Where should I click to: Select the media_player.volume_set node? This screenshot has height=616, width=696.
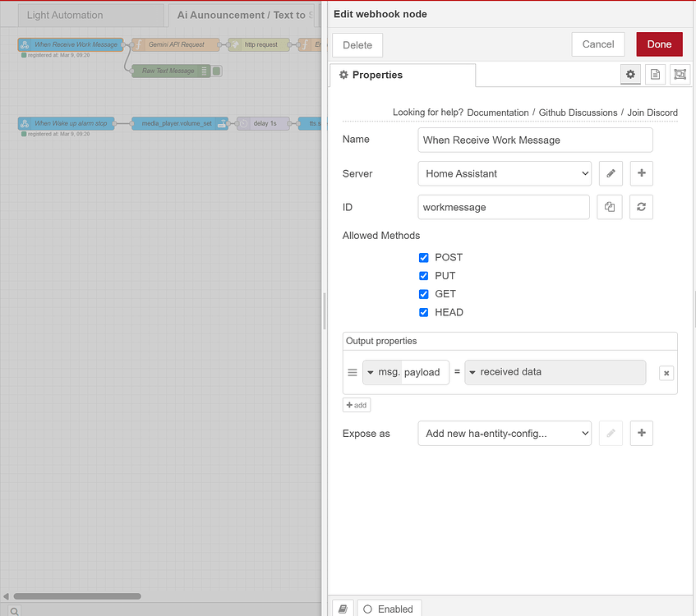tap(180, 123)
